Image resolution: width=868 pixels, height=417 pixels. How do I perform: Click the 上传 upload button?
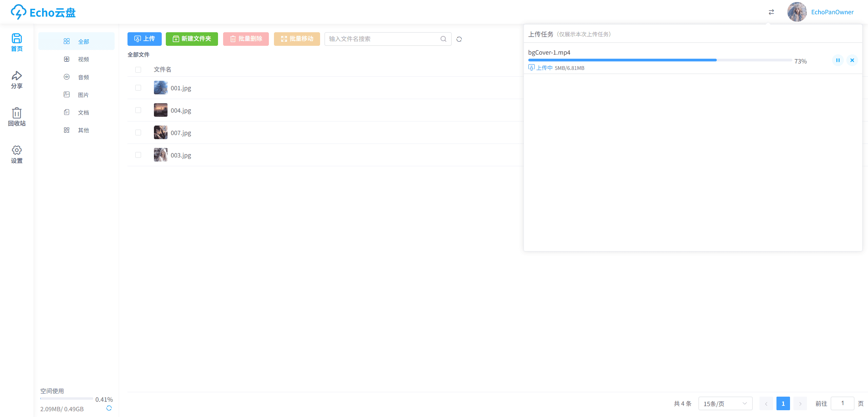[144, 39]
